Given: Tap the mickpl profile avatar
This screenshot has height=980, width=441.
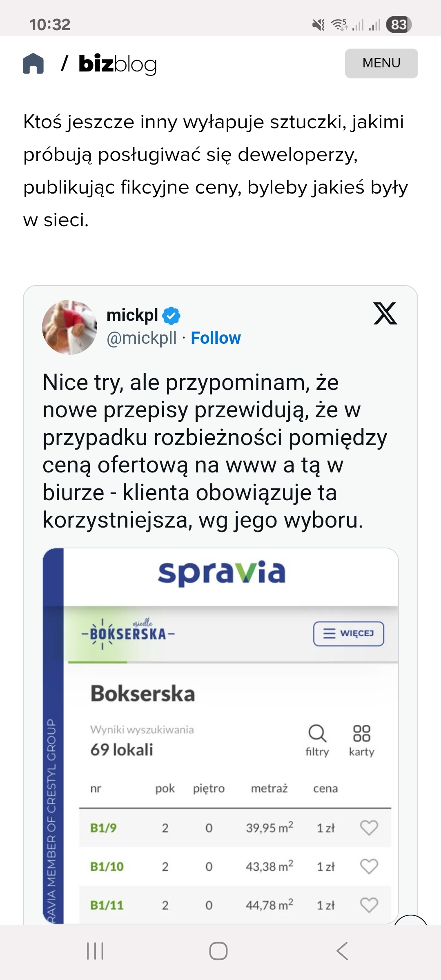Looking at the screenshot, I should pyautogui.click(x=69, y=327).
